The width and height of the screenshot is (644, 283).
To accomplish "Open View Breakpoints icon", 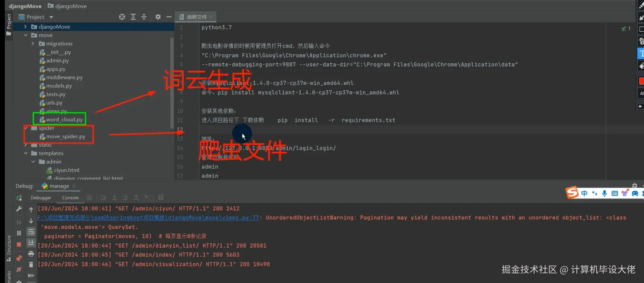I will 19,258.
